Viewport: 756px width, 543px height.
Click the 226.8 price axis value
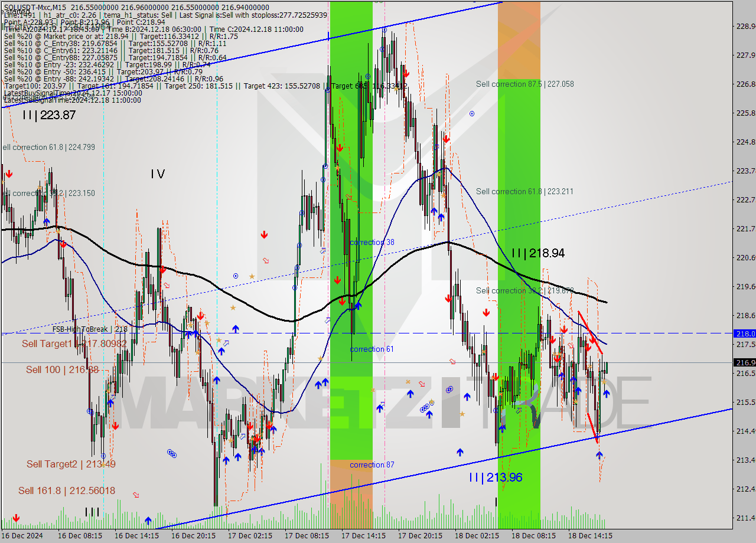746,84
